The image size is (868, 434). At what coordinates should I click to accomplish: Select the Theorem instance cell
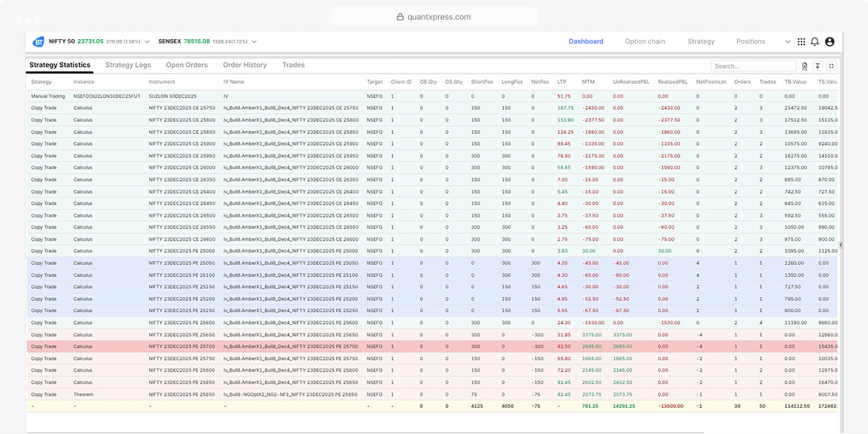tap(83, 394)
